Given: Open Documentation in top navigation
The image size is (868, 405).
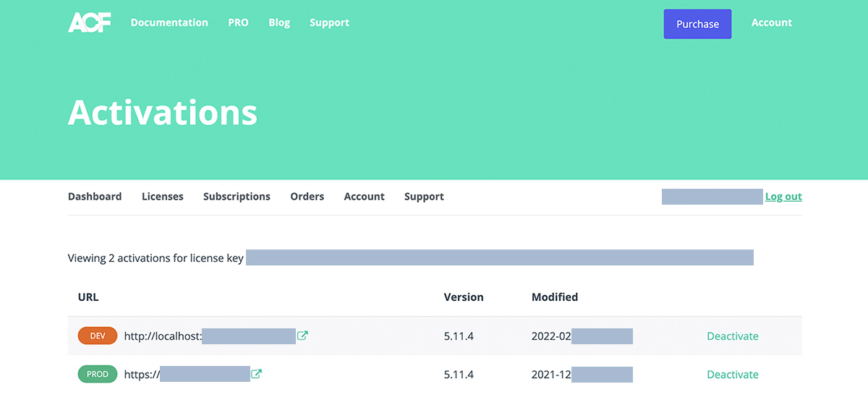Looking at the screenshot, I should 169,22.
